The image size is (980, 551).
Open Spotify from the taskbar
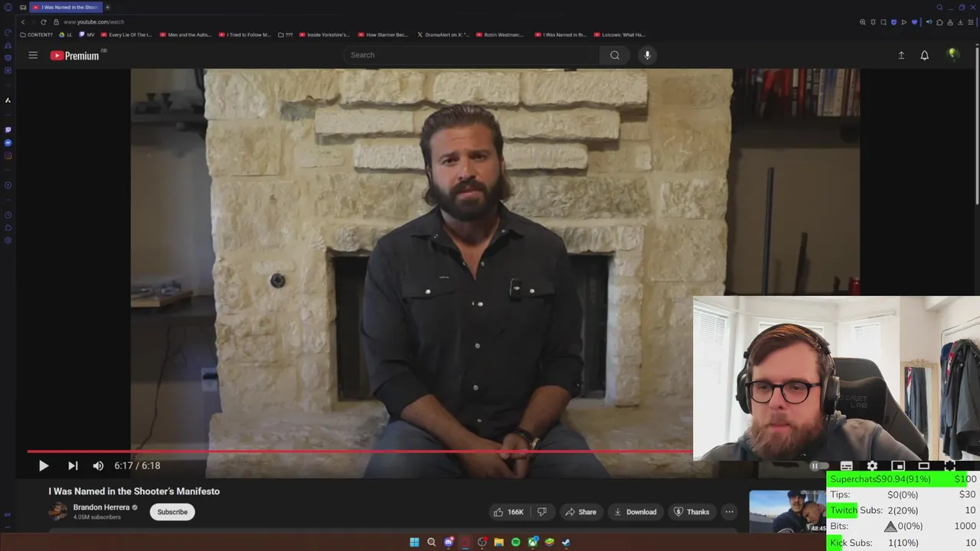pyautogui.click(x=516, y=543)
